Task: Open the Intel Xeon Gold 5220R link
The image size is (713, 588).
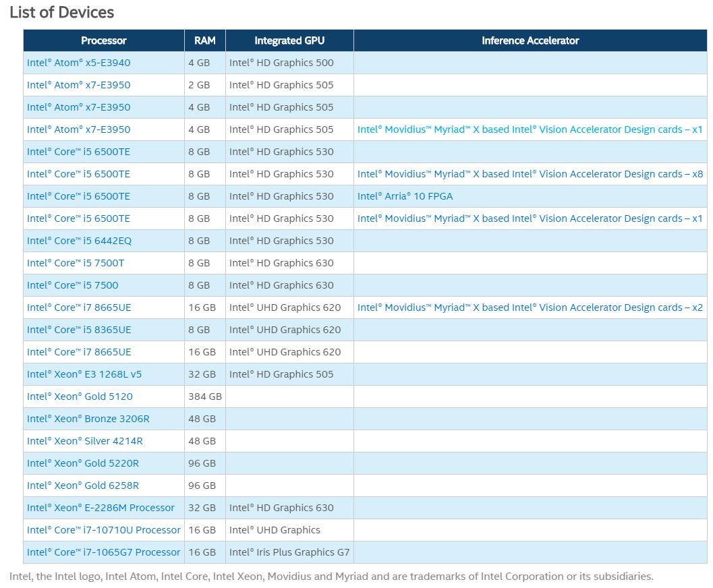Action: (83, 463)
